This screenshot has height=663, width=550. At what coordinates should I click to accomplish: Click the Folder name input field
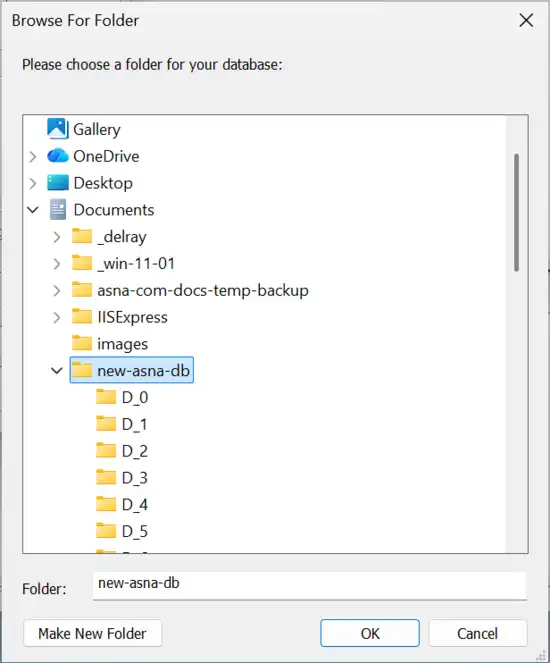tap(310, 585)
